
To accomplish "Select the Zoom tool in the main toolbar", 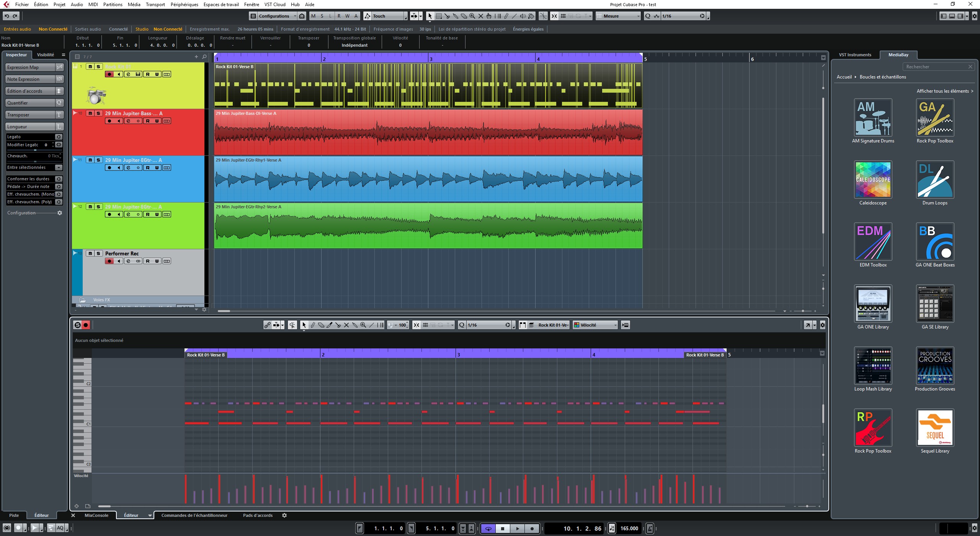I will click(472, 16).
